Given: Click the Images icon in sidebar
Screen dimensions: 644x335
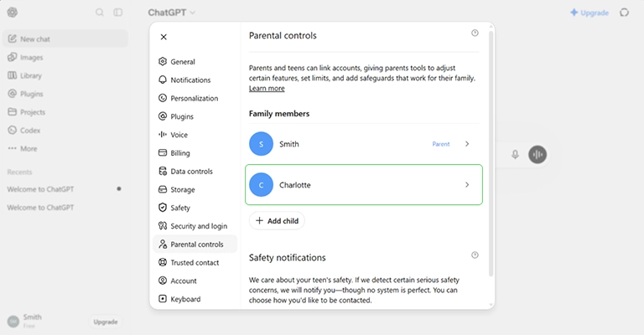Looking at the screenshot, I should pyautogui.click(x=13, y=57).
